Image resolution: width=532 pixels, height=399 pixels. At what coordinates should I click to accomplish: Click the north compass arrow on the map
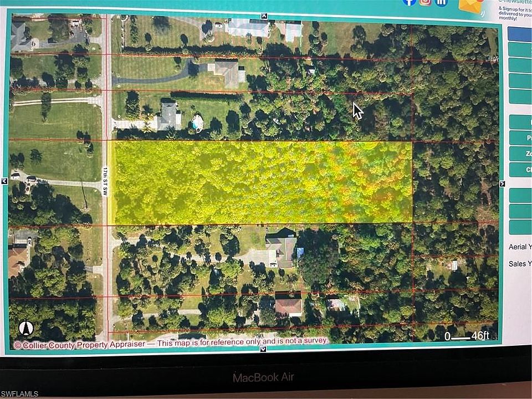pyautogui.click(x=26, y=329)
